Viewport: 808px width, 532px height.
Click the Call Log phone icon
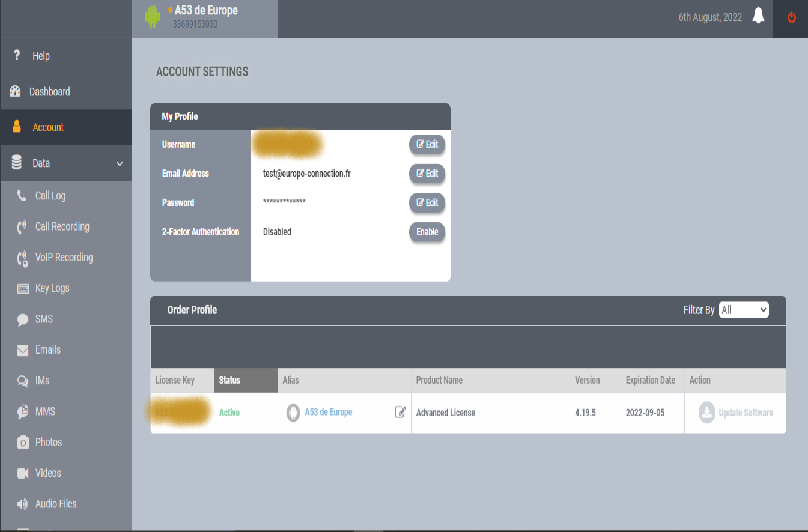pos(22,195)
